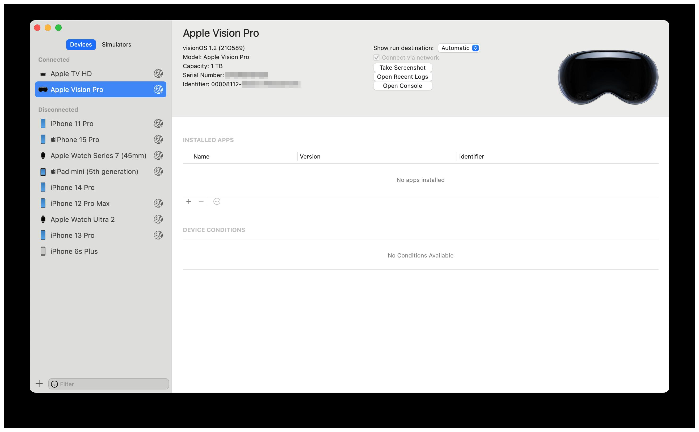
Task: Select iPhone 6s Plus device
Action: pos(100,251)
